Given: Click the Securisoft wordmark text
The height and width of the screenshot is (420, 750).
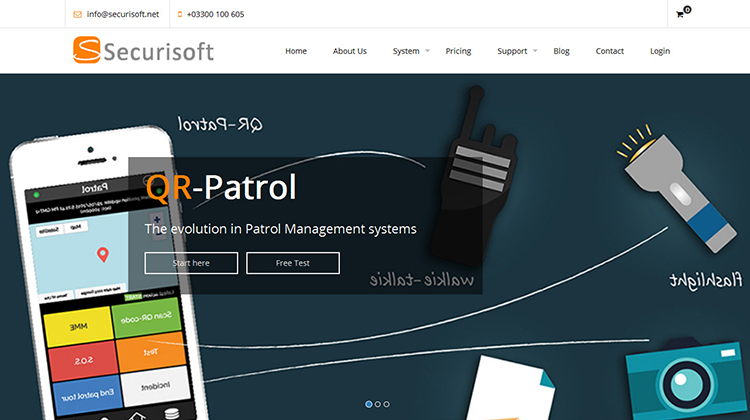Looking at the screenshot, I should (x=159, y=52).
